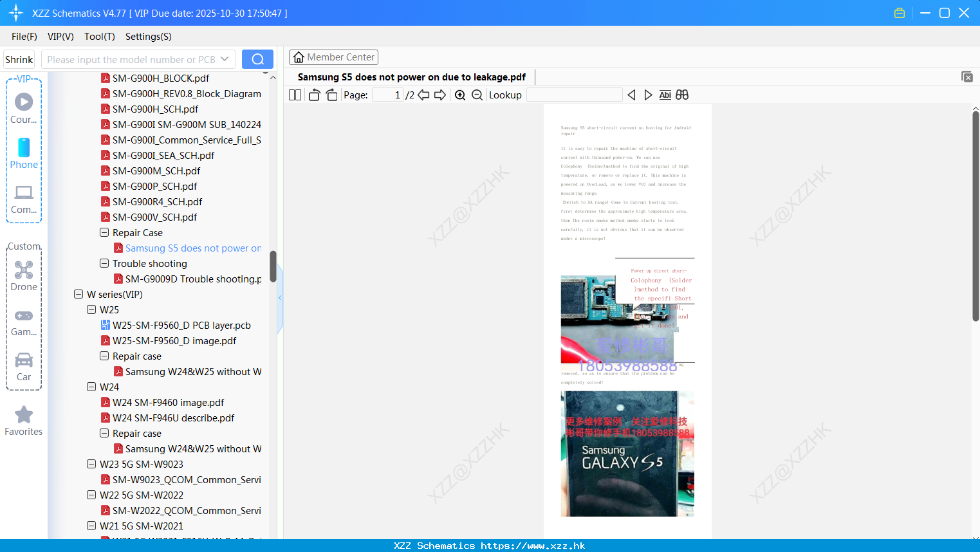The image size is (980, 552).
Task: Open SM-G900I_SEA_SCH.pdf
Action: pyautogui.click(x=163, y=155)
